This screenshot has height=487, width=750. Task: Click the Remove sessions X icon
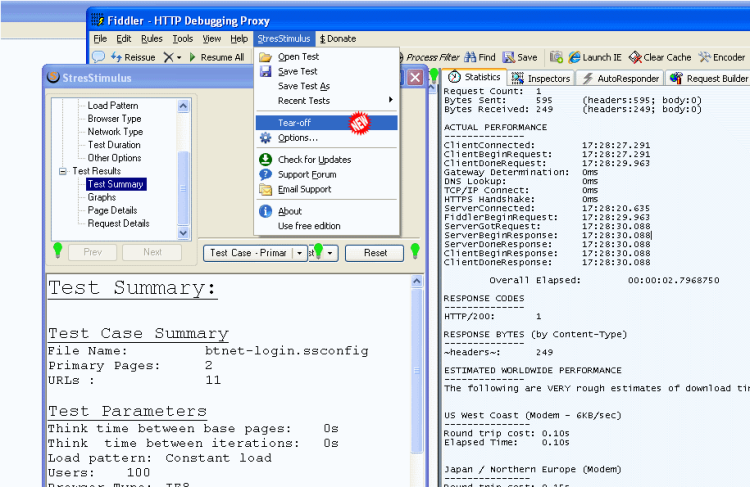(168, 57)
